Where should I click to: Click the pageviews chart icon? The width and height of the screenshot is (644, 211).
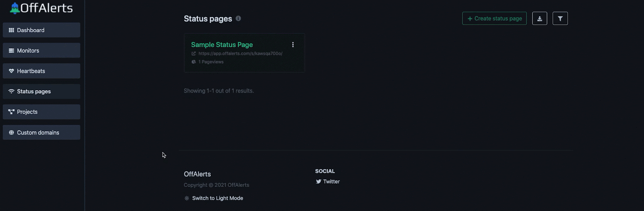tap(194, 62)
